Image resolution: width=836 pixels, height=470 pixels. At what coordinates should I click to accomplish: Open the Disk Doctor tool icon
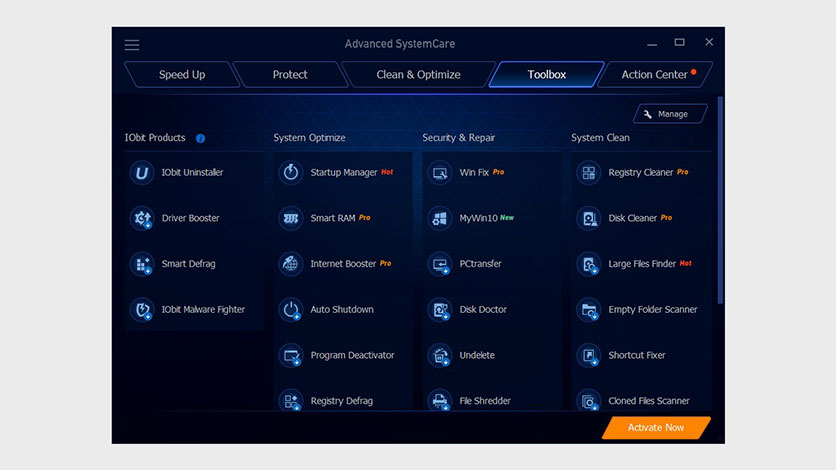(x=440, y=310)
